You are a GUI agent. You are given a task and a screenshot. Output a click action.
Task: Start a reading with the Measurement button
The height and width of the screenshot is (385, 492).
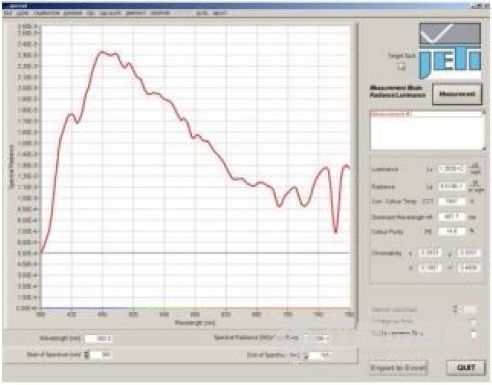pyautogui.click(x=457, y=94)
